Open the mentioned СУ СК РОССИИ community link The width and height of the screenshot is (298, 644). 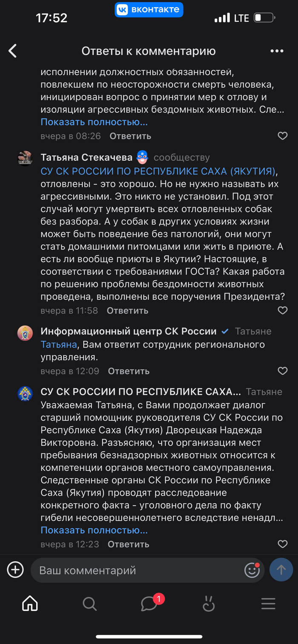point(158,171)
